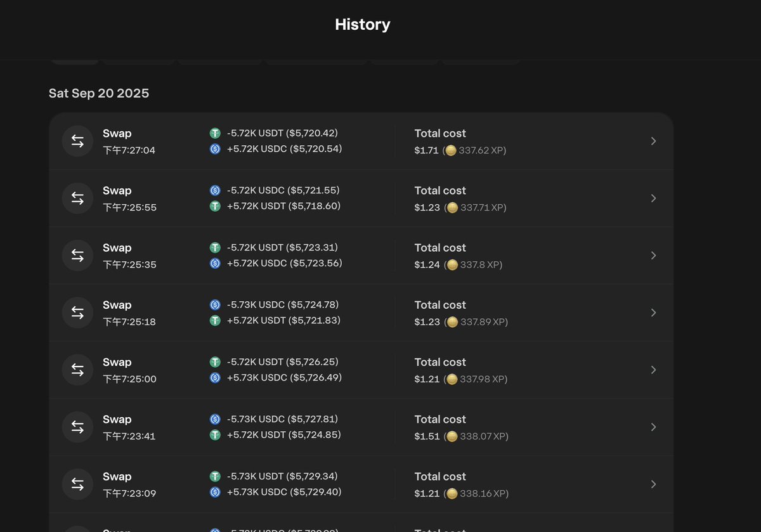This screenshot has width=761, height=532.
Task: Click USDC token icon beside $5,721.55
Action: point(215,190)
